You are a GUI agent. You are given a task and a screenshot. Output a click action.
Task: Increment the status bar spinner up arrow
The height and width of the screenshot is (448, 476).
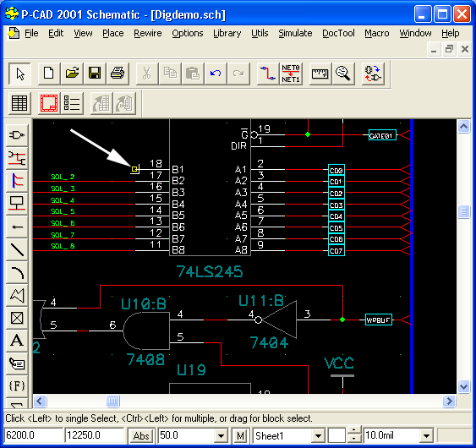click(353, 431)
